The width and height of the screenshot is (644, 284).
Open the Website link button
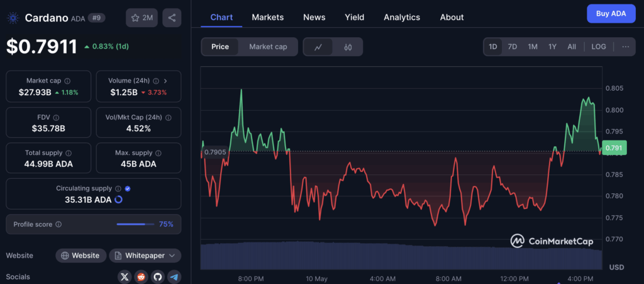(80, 256)
